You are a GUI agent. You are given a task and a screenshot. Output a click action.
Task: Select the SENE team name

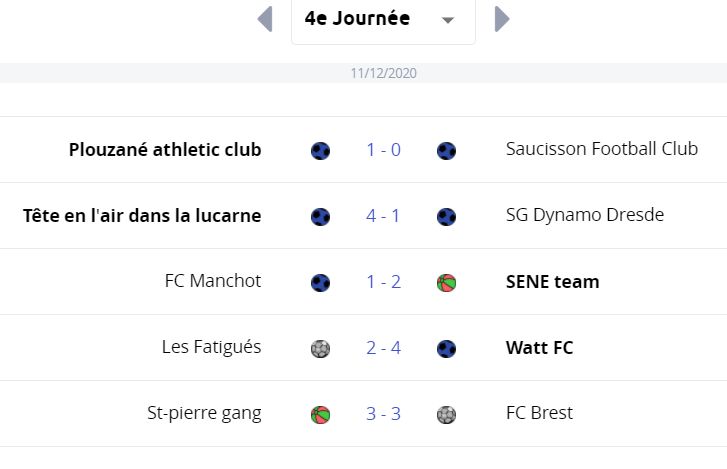(x=553, y=282)
